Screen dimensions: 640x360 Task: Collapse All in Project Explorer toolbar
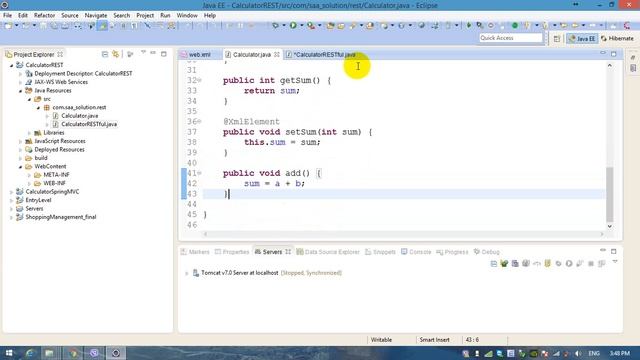105,54
